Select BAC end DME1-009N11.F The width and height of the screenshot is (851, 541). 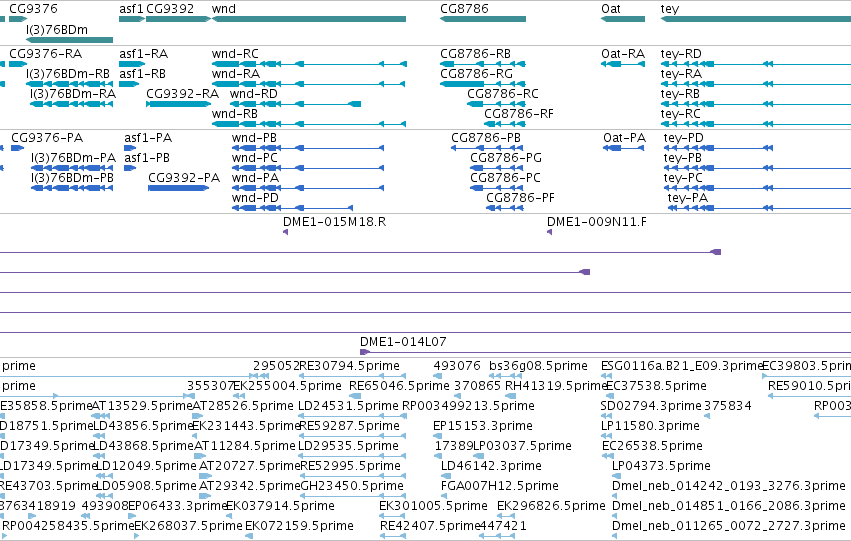coord(596,222)
